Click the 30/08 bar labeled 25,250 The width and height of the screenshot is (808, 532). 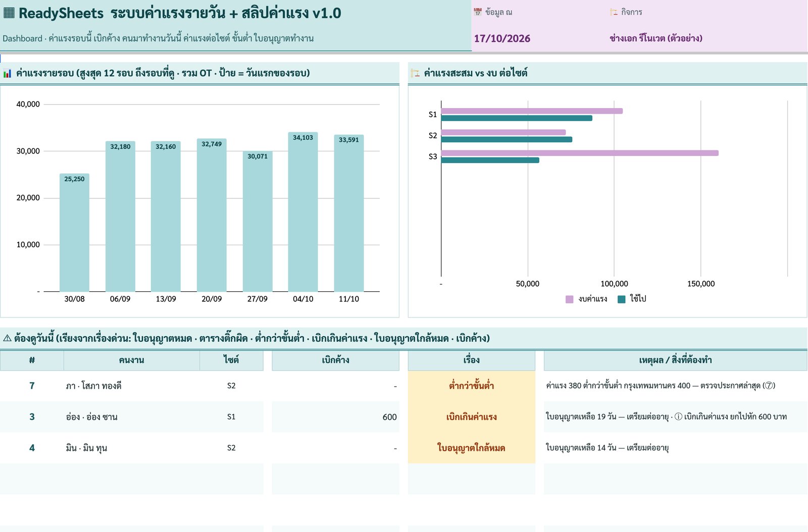point(74,233)
